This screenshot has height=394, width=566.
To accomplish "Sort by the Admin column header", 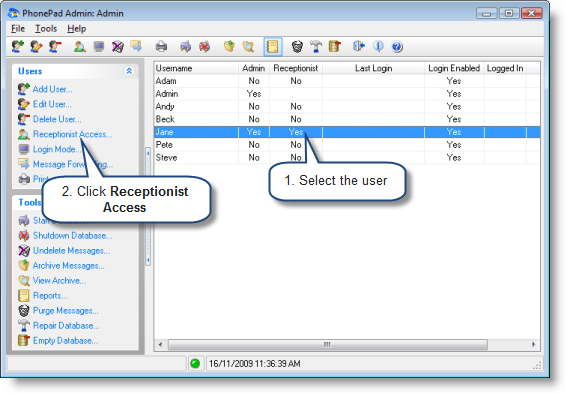I will tap(254, 68).
